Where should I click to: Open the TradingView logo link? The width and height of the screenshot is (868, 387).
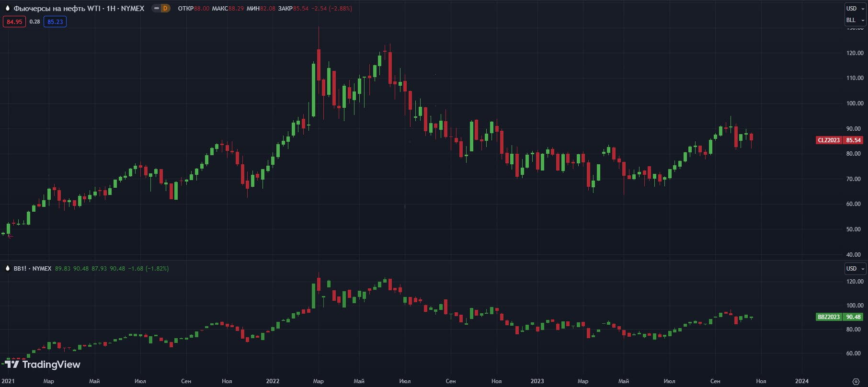tap(43, 364)
